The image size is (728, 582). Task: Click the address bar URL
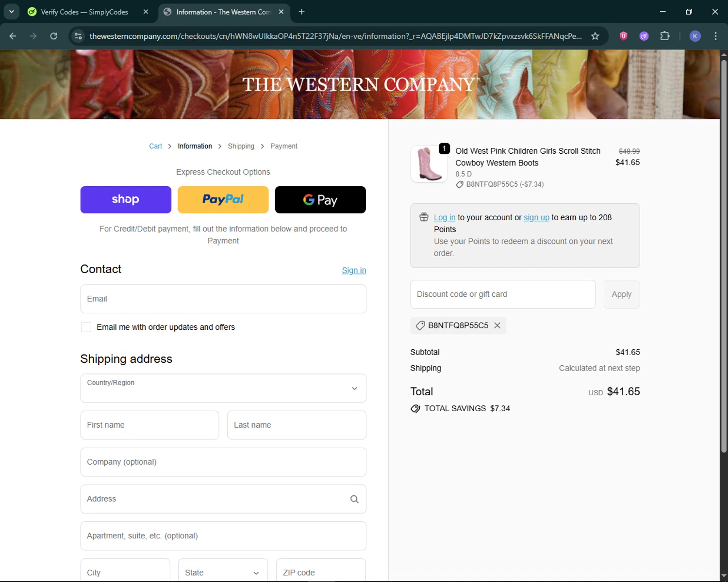pyautogui.click(x=335, y=36)
